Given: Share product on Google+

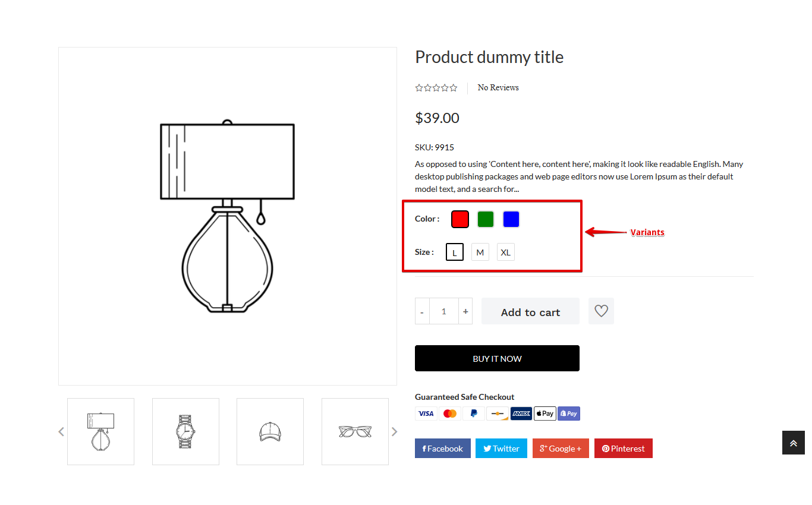Looking at the screenshot, I should coord(561,449).
